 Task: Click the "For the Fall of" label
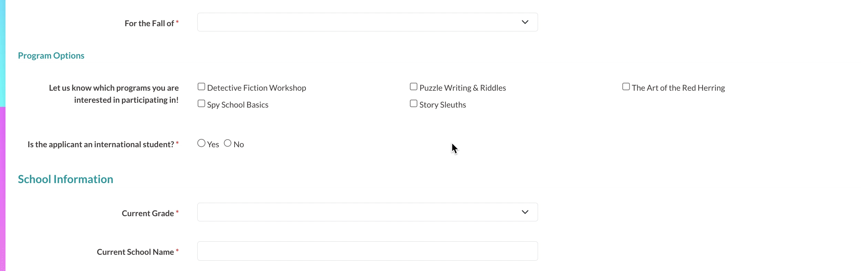tap(149, 23)
